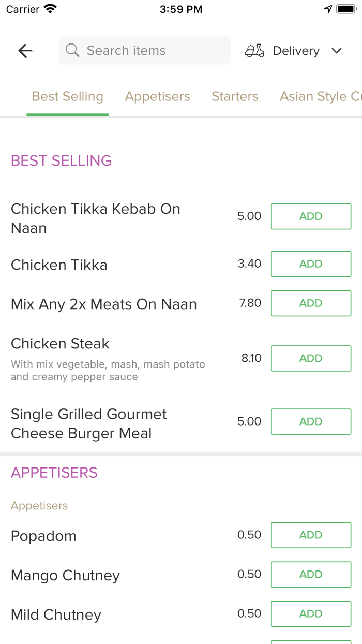Add Popadom to the order

coord(311,535)
